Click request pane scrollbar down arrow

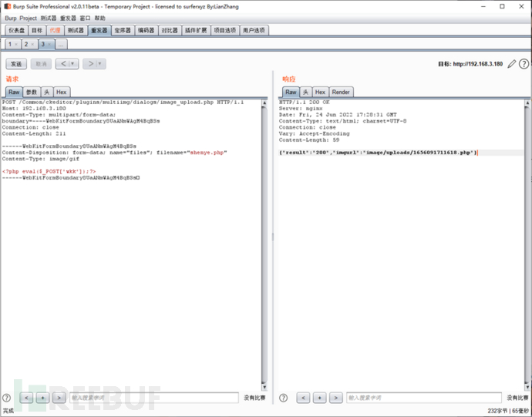[x=264, y=387]
